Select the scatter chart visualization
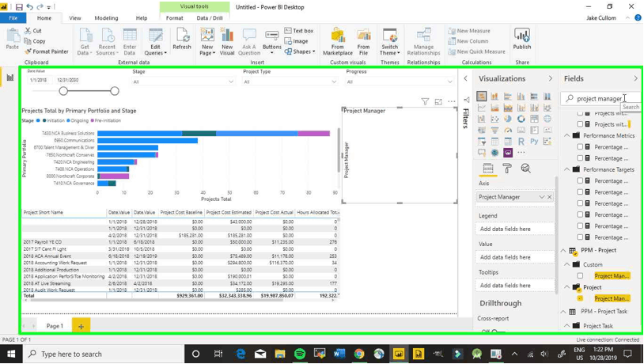 point(494,119)
